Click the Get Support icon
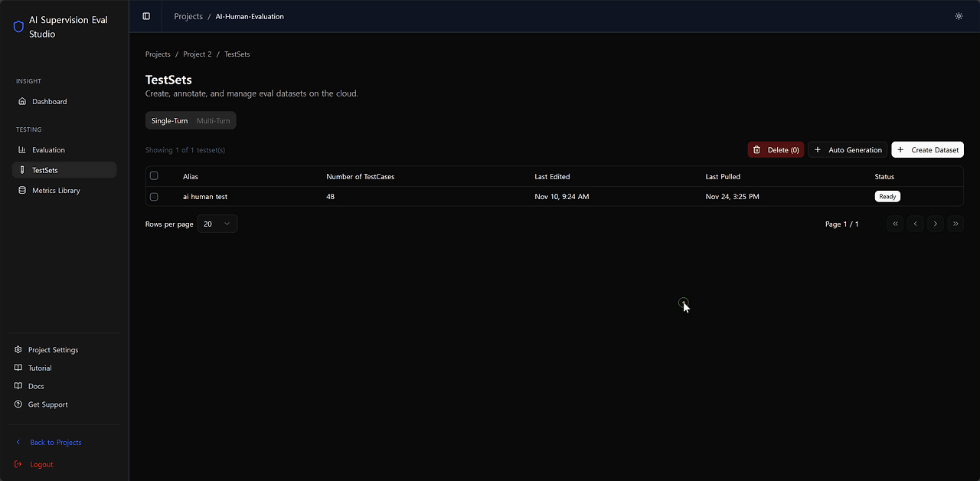 (x=17, y=404)
